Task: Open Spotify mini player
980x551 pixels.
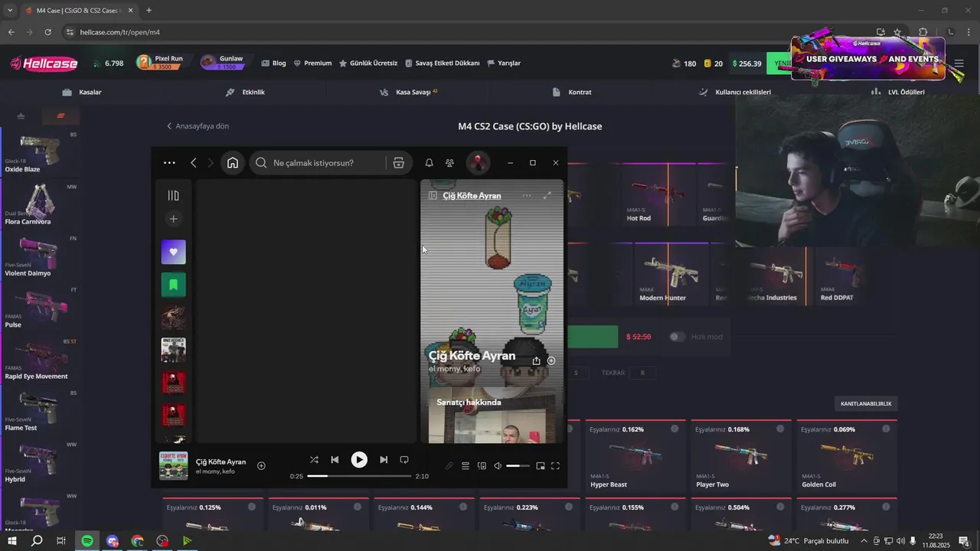Action: [541, 466]
